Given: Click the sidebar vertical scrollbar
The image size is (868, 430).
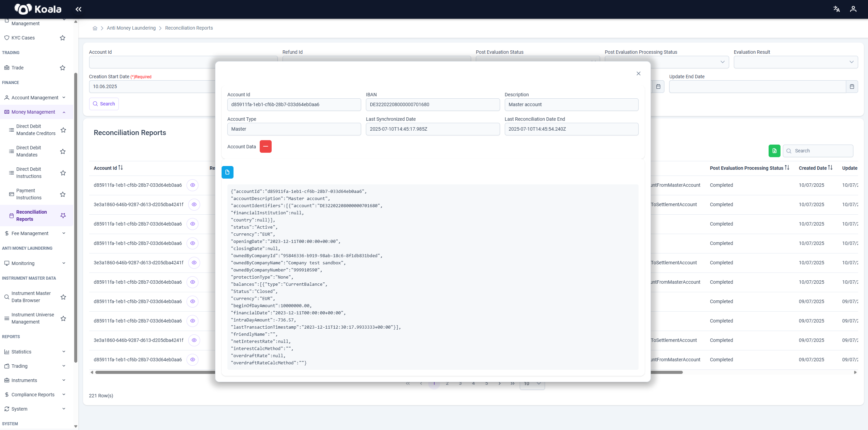Looking at the screenshot, I should (76, 218).
